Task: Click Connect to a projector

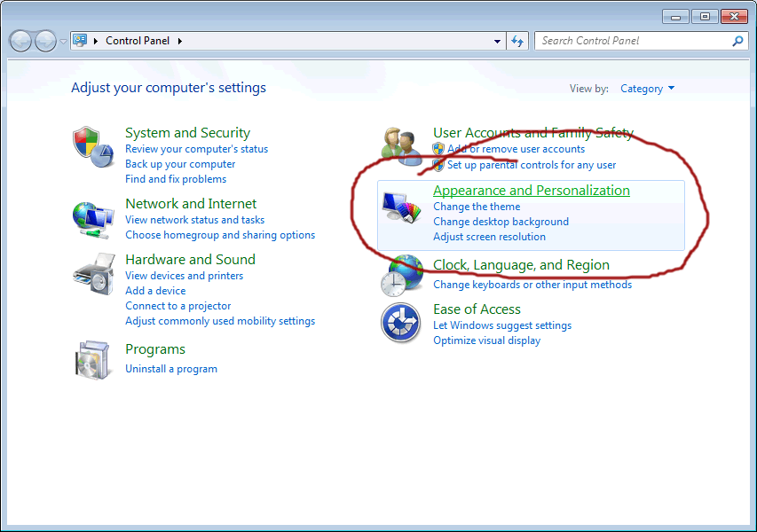Action: coord(178,306)
